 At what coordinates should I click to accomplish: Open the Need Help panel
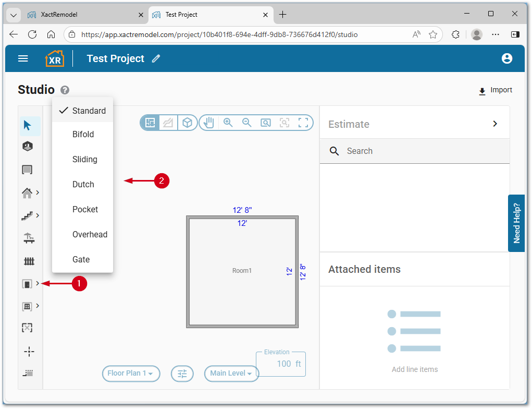(516, 223)
